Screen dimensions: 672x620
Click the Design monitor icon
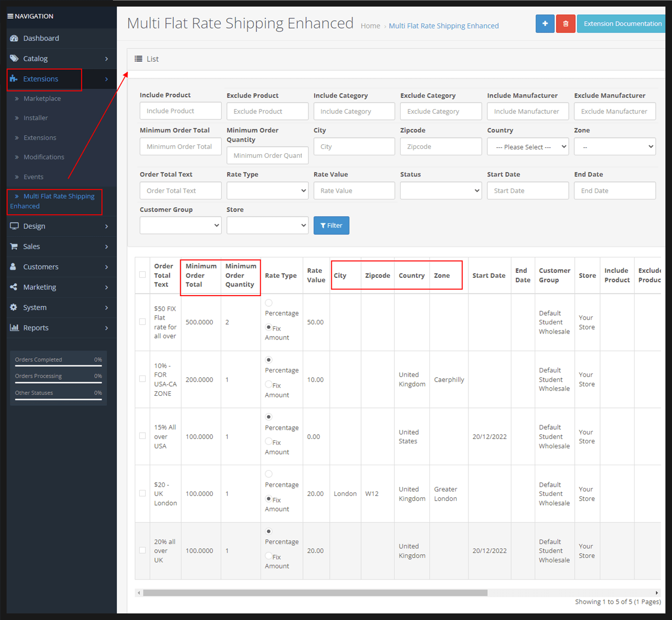coord(14,226)
